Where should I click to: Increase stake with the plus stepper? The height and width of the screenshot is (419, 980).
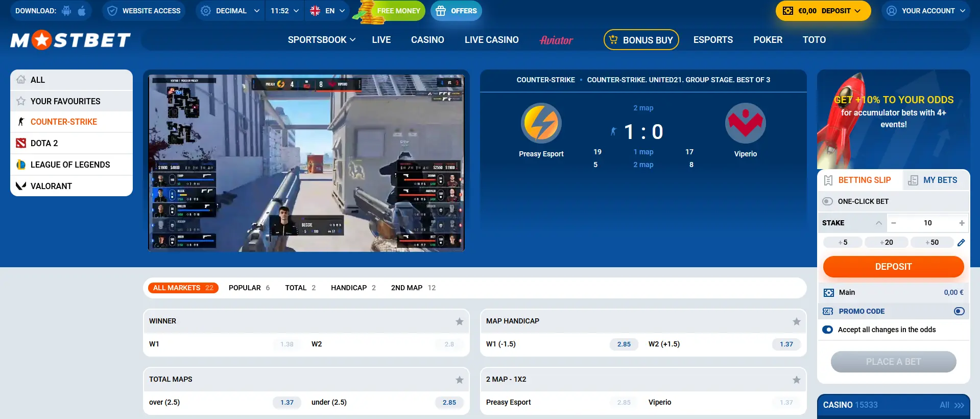point(962,223)
